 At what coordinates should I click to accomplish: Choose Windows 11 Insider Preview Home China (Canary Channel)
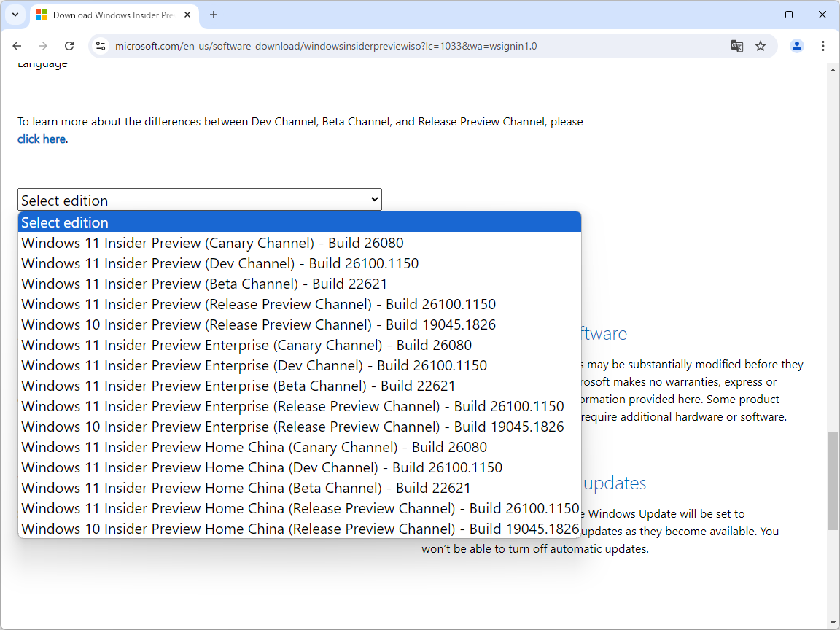point(254,447)
